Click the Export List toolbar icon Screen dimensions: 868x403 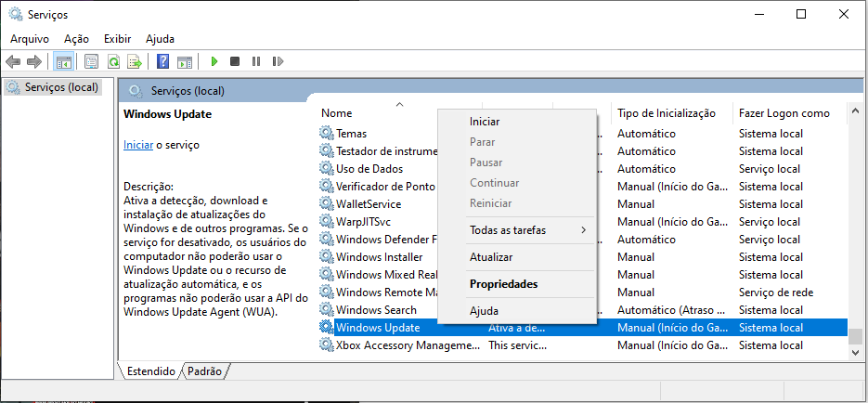(x=135, y=61)
